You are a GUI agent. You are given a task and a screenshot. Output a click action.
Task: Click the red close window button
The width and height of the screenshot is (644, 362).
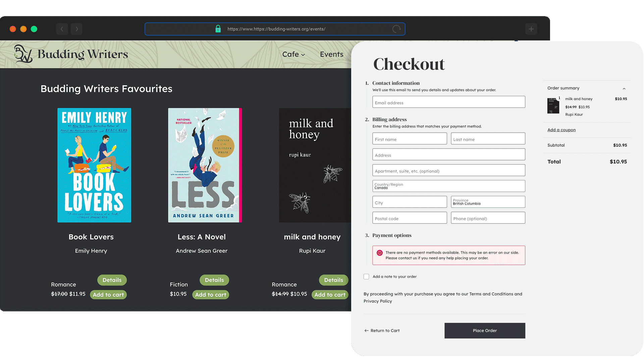tap(13, 29)
